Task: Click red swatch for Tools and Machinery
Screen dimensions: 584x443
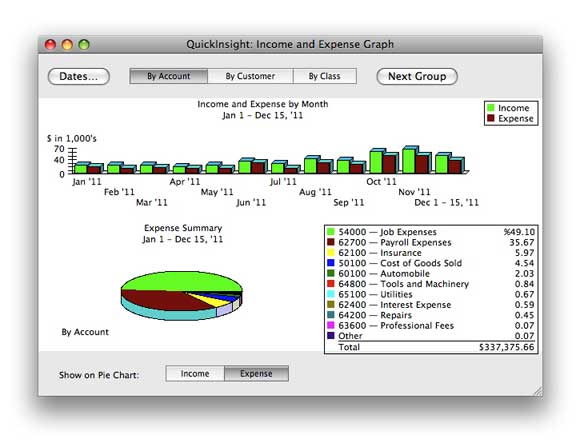Action: click(x=330, y=284)
